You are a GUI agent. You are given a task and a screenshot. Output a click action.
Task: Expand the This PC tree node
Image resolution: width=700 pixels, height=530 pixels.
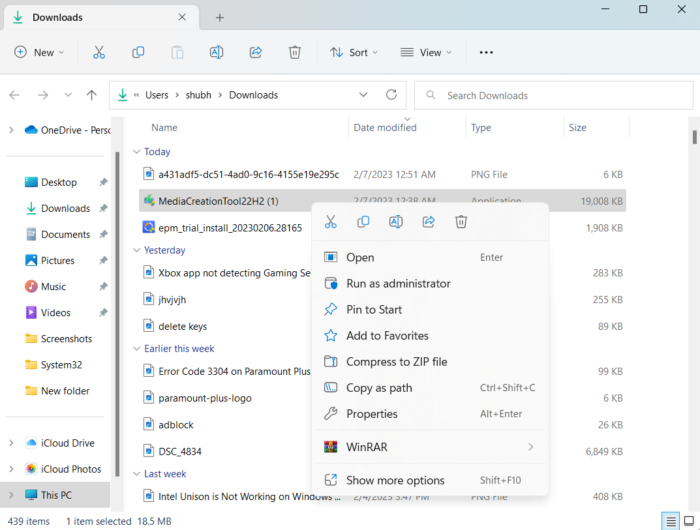pyautogui.click(x=12, y=495)
